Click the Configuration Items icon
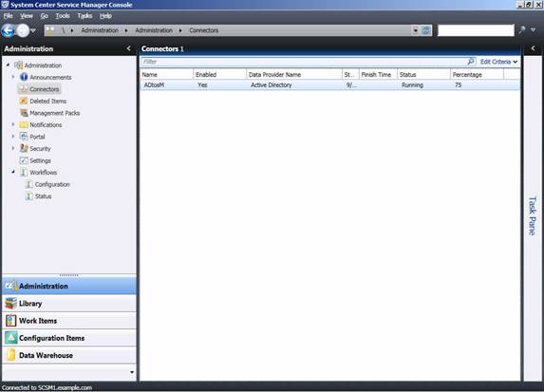Screen dimensions: 544x392 10,338
